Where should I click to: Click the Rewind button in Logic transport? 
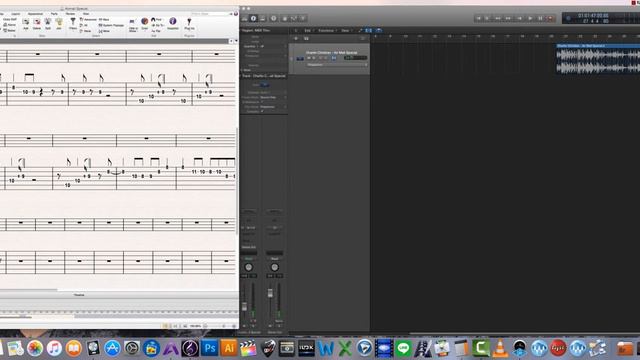coord(498,18)
